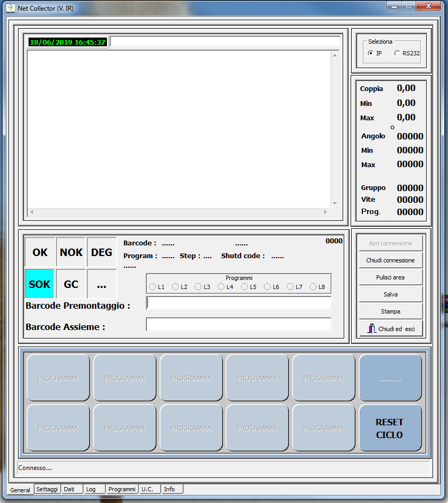Click Pulisci area button
Image resolution: width=448 pixels, height=503 pixels.
click(391, 277)
